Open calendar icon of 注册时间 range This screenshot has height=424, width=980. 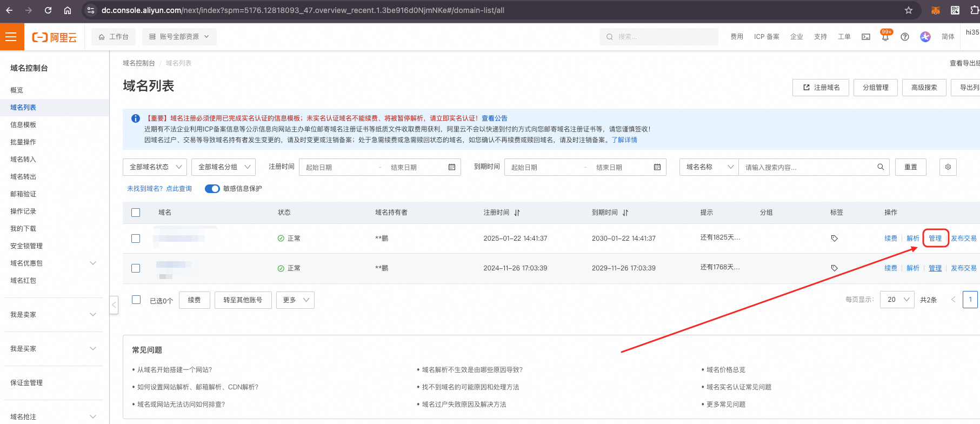point(452,167)
